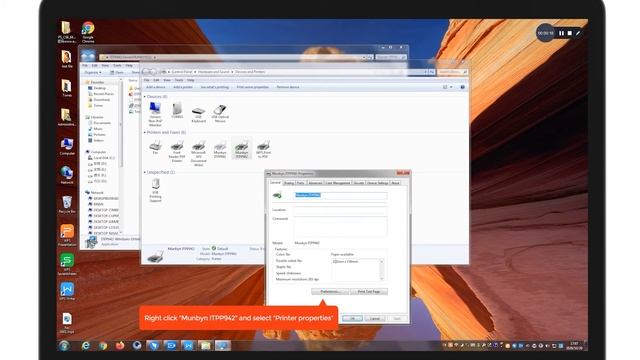The height and width of the screenshot is (360, 640).
Task: Select the Network desktop icon
Action: (67, 176)
